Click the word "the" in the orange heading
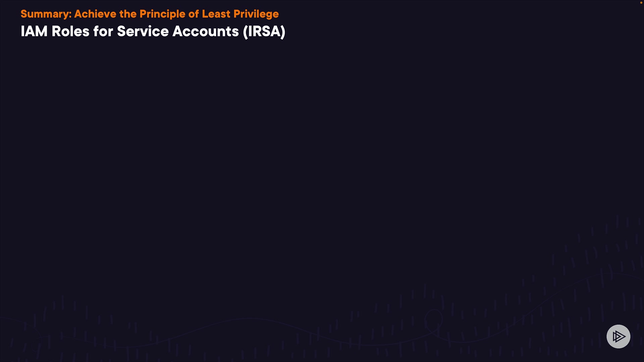 click(x=128, y=14)
